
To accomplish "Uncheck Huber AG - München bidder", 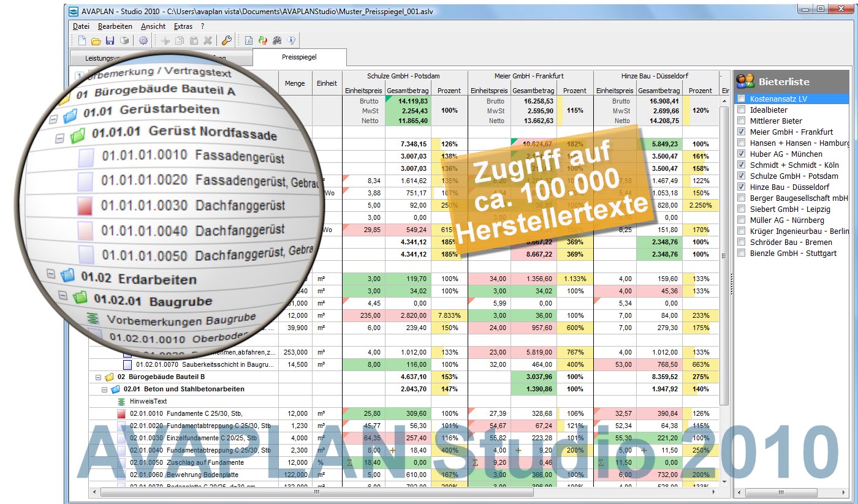I will point(742,154).
